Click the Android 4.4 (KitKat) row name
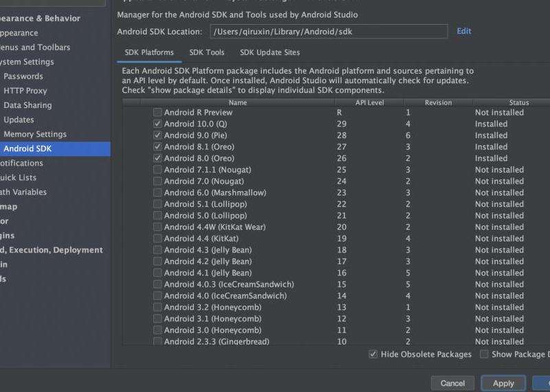This screenshot has width=550, height=392. click(201, 238)
